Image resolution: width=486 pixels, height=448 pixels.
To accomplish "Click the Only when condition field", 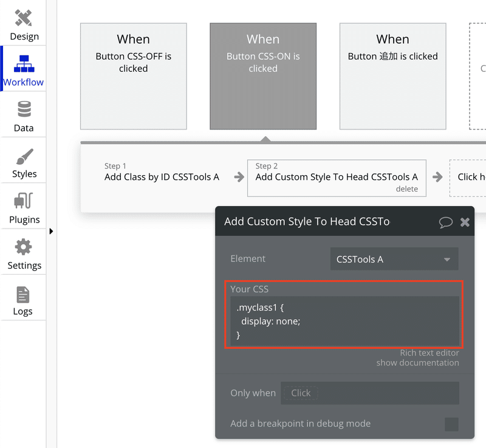I will pos(370,393).
